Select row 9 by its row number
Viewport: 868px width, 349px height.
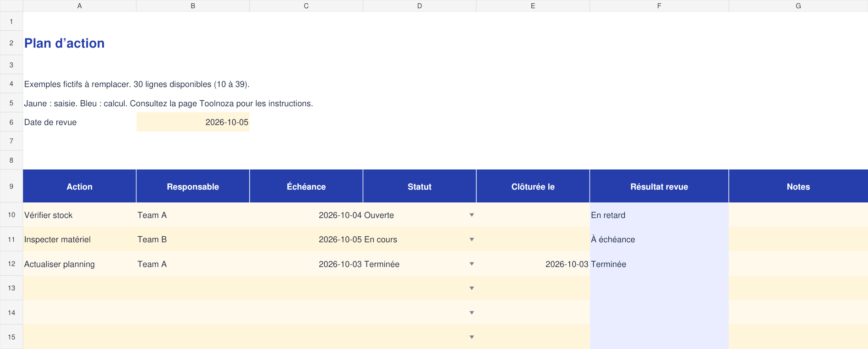pyautogui.click(x=11, y=186)
